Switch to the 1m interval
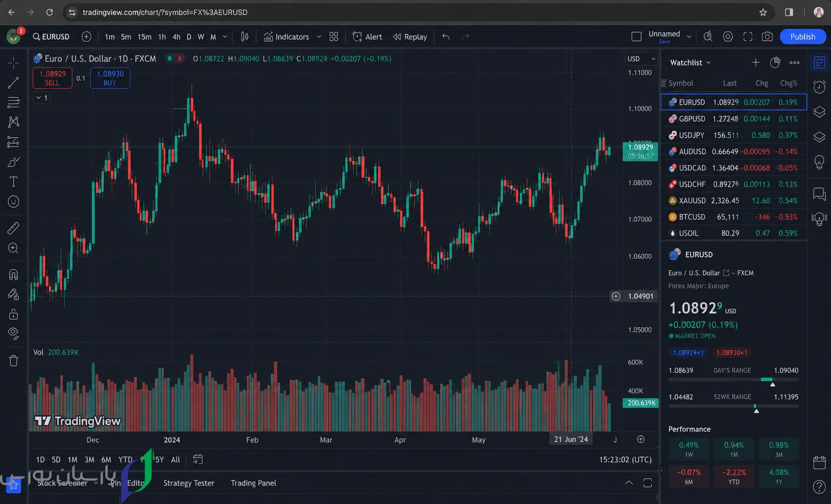Image resolution: width=831 pixels, height=504 pixels. [x=109, y=37]
